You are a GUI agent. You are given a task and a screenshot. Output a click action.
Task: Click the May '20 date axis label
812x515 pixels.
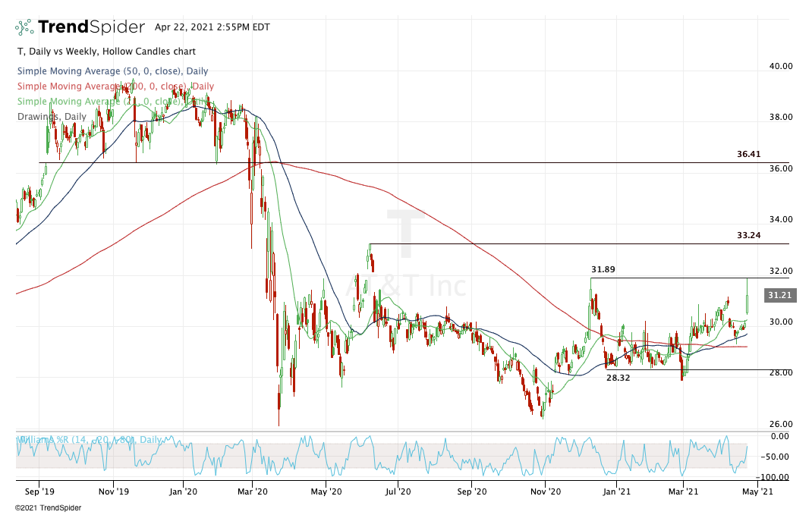coord(326,491)
